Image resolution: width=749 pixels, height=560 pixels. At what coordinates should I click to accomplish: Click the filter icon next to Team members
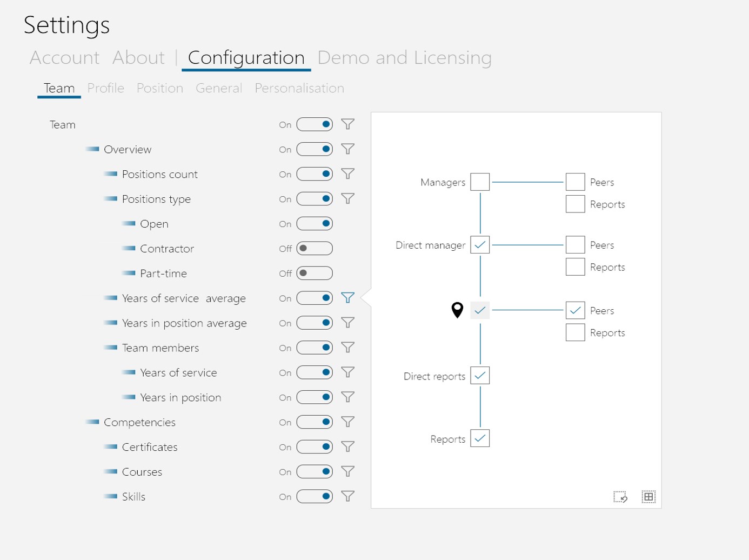coord(347,348)
